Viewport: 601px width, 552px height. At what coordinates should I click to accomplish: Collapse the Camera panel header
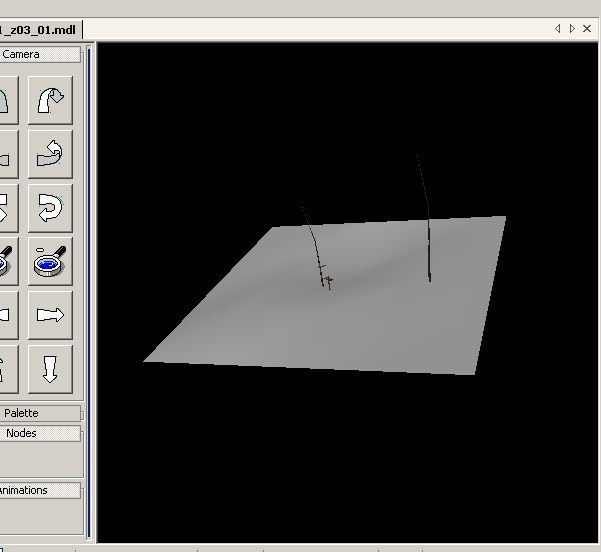tap(38, 55)
